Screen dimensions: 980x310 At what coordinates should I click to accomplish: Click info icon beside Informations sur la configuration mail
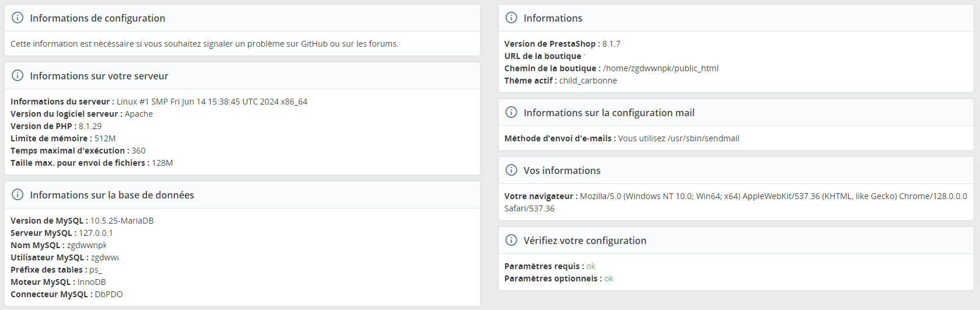511,113
